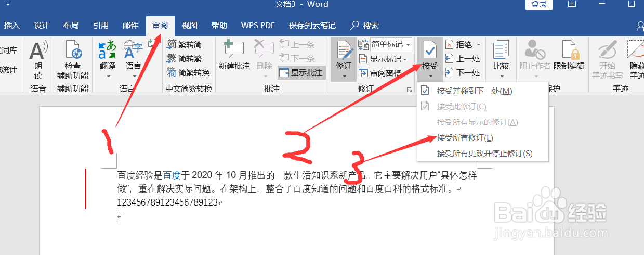Open the WPS PDF ribbon tab
This screenshot has height=255, width=644.
pos(258,25)
